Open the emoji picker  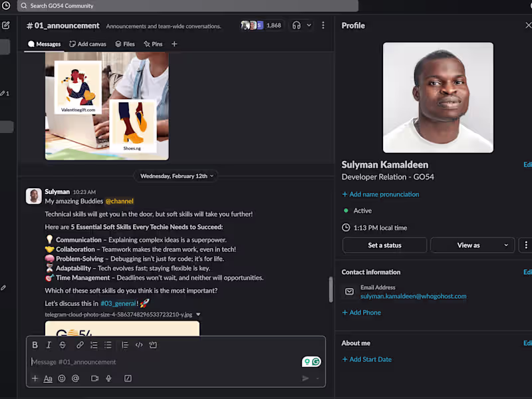click(x=62, y=378)
